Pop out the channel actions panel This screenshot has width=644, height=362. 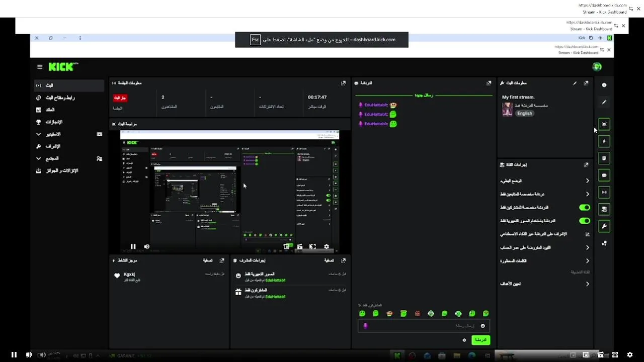586,165
